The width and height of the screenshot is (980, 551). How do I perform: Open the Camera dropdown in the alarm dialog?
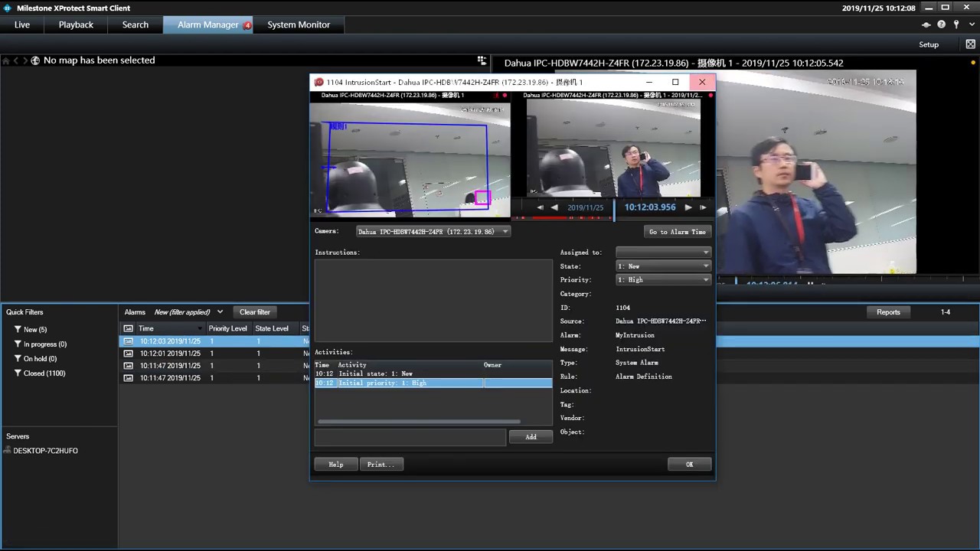tap(433, 231)
